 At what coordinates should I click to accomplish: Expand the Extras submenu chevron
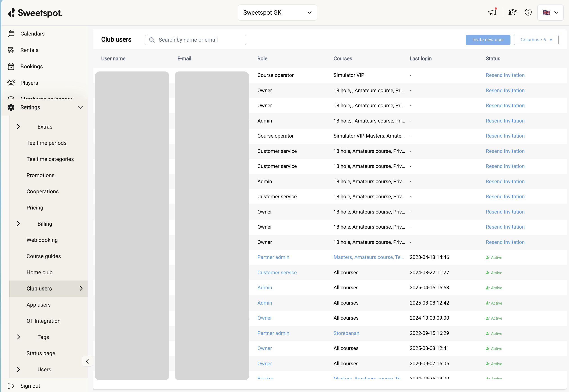coord(18,127)
